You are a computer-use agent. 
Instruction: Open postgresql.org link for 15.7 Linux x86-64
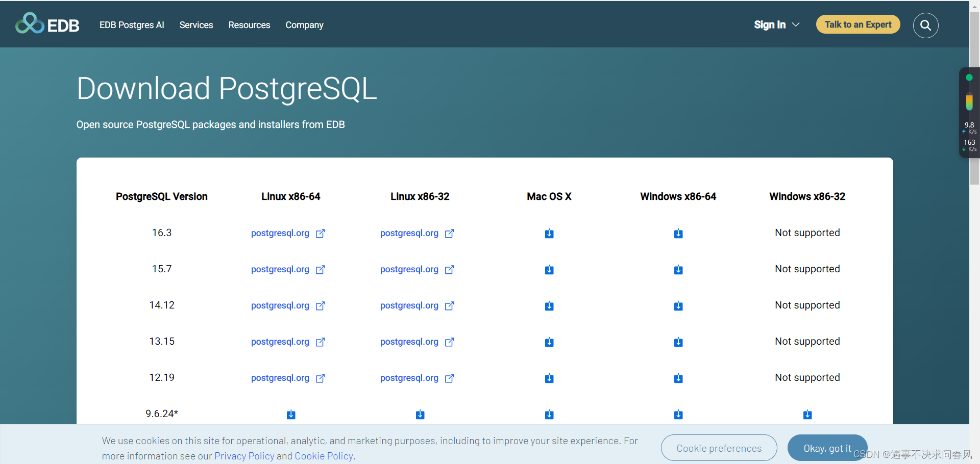288,269
